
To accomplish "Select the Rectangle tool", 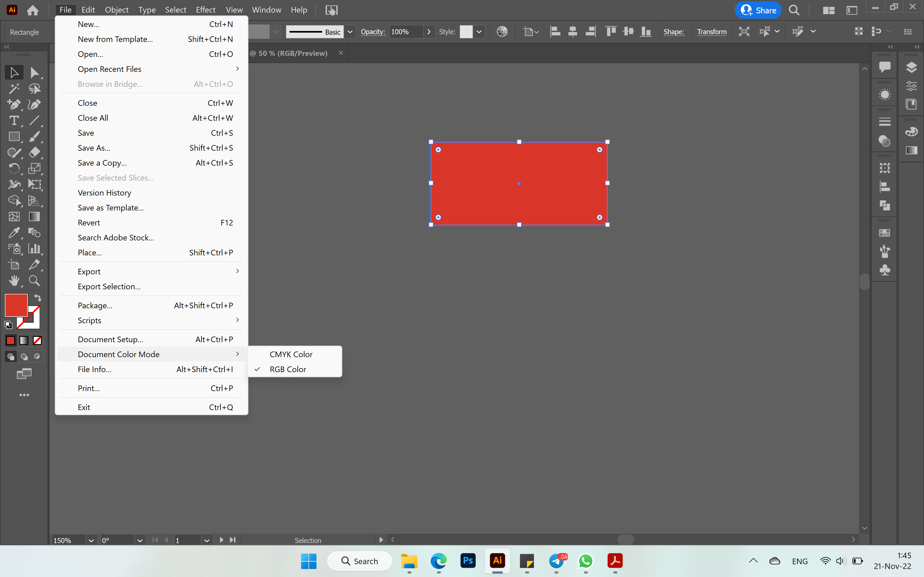I will (14, 137).
